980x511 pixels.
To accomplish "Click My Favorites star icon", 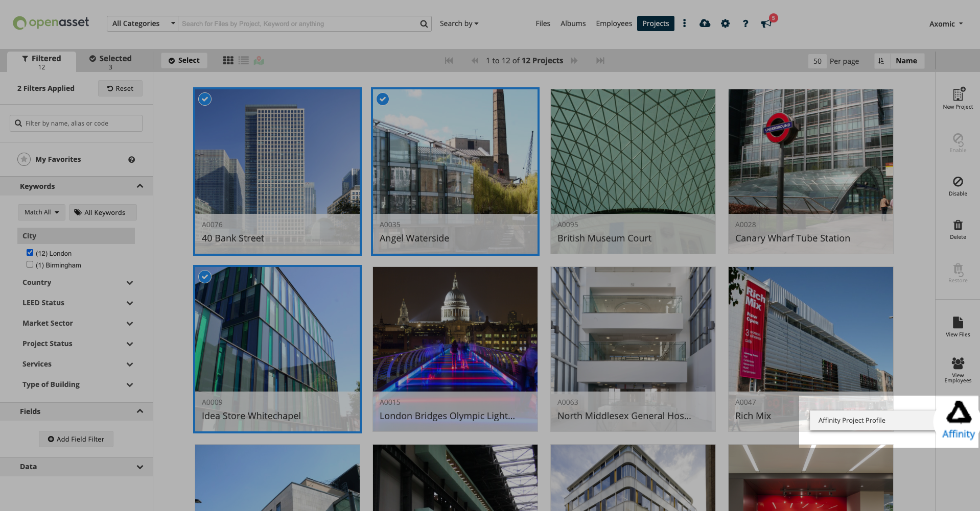I will coord(24,159).
